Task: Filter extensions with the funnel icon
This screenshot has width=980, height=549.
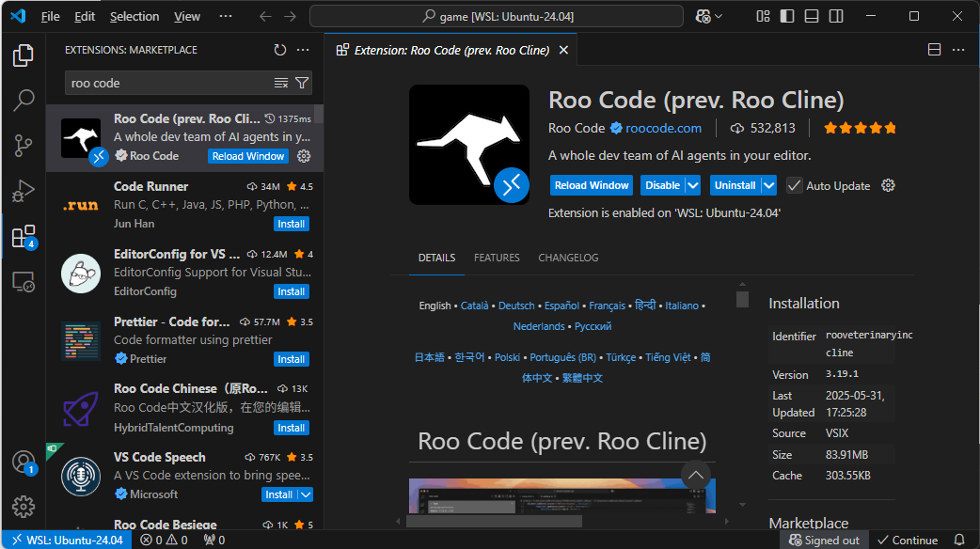Action: [x=302, y=83]
